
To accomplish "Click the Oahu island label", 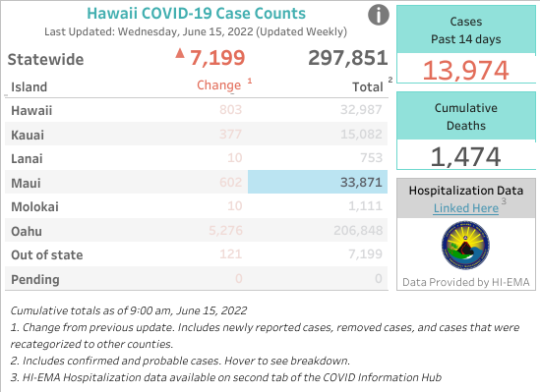I will tap(27, 231).
